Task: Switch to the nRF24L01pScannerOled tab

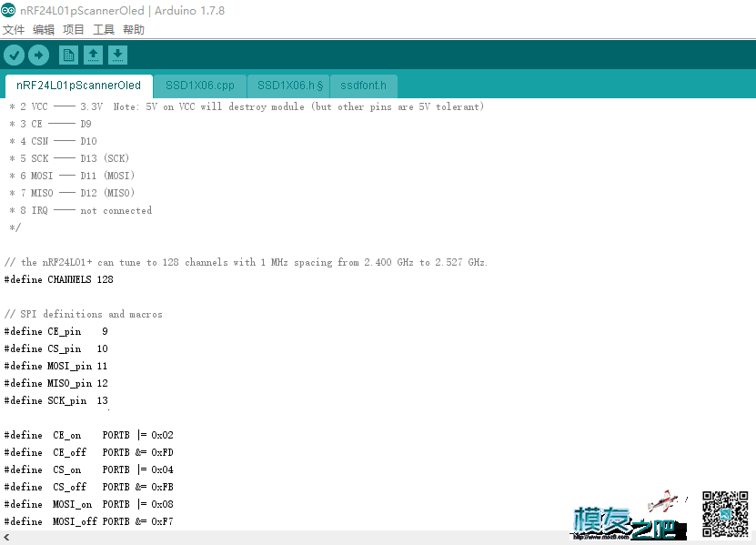Action: click(x=78, y=86)
